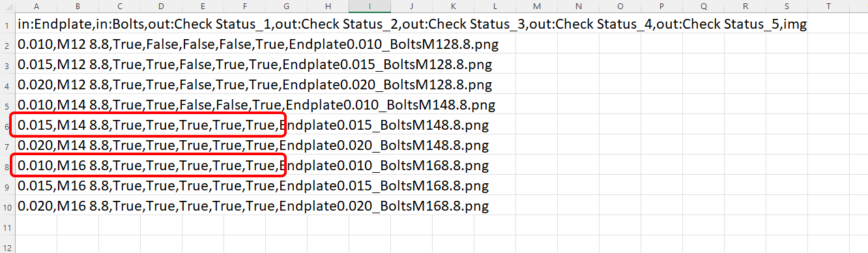Select cell A1 with in:Endplate header text
Viewport: 868px width, 253px height.
pyautogui.click(x=36, y=25)
